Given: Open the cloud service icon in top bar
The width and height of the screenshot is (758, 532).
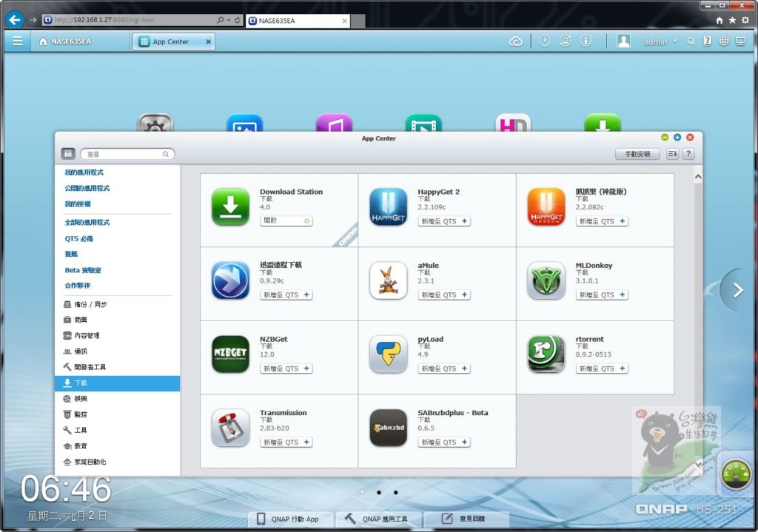Looking at the screenshot, I should click(x=515, y=41).
